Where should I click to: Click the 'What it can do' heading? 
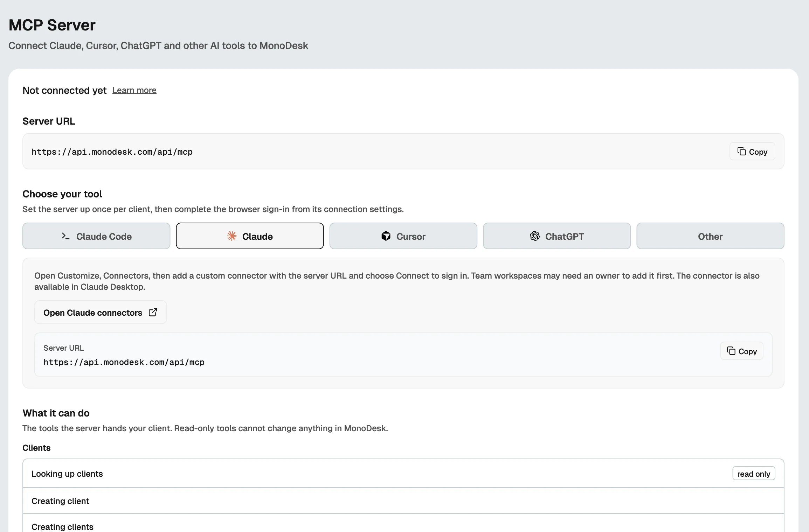coord(56,413)
